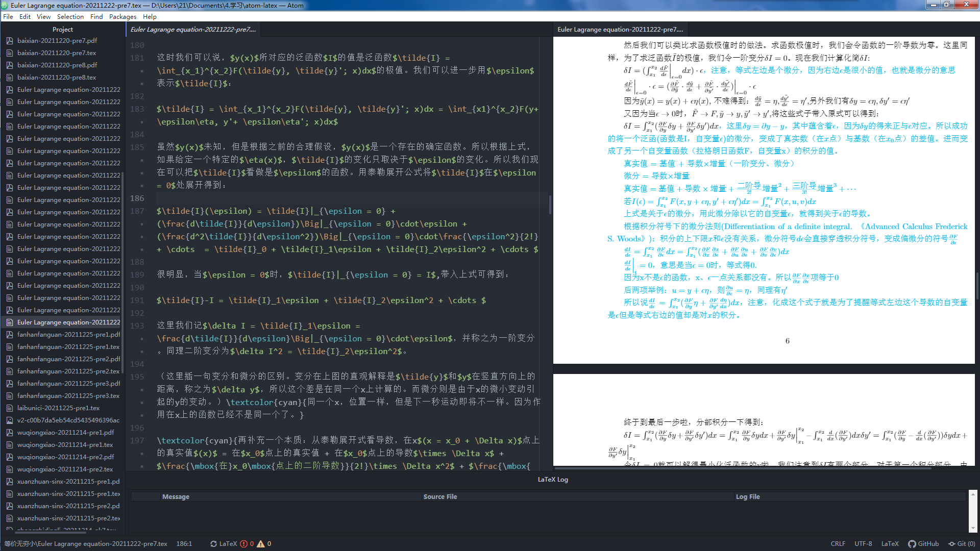This screenshot has width=980, height=551.
Task: Click the file icon of fanhanfanguan-20211225-pre2.tex
Action: click(x=9, y=371)
